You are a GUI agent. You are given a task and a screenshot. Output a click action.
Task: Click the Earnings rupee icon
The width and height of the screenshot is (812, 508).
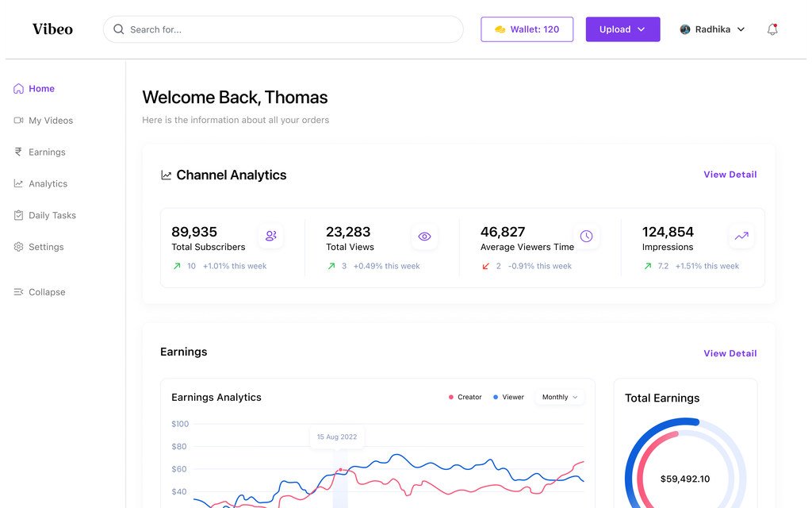[x=19, y=152]
